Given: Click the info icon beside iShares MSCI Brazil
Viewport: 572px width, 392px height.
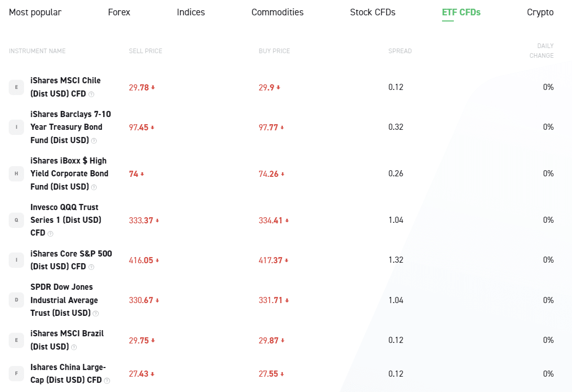Looking at the screenshot, I should click(74, 348).
